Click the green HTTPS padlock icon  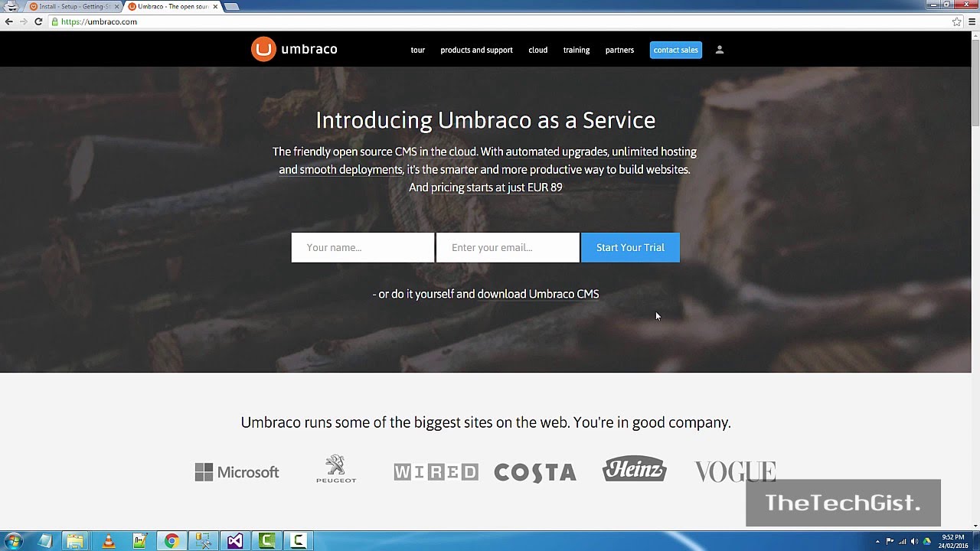click(55, 21)
